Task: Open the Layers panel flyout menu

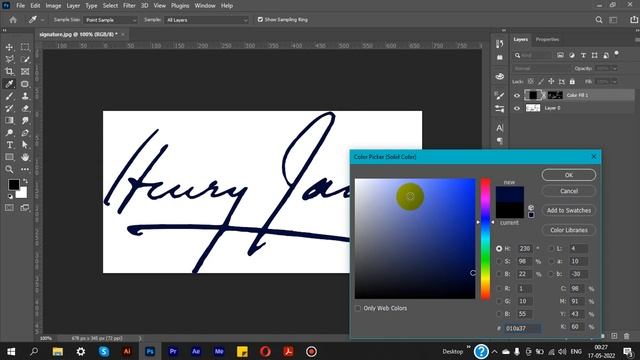Action: [637, 40]
